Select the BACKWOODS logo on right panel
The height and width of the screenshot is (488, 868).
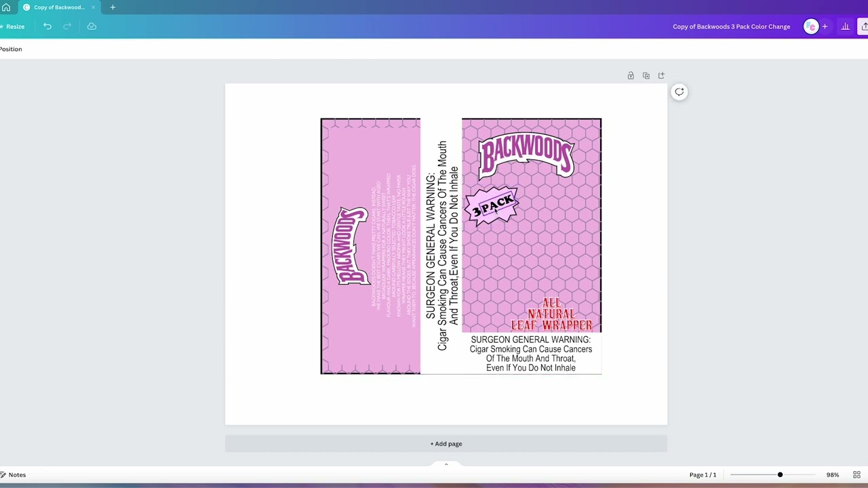point(527,157)
